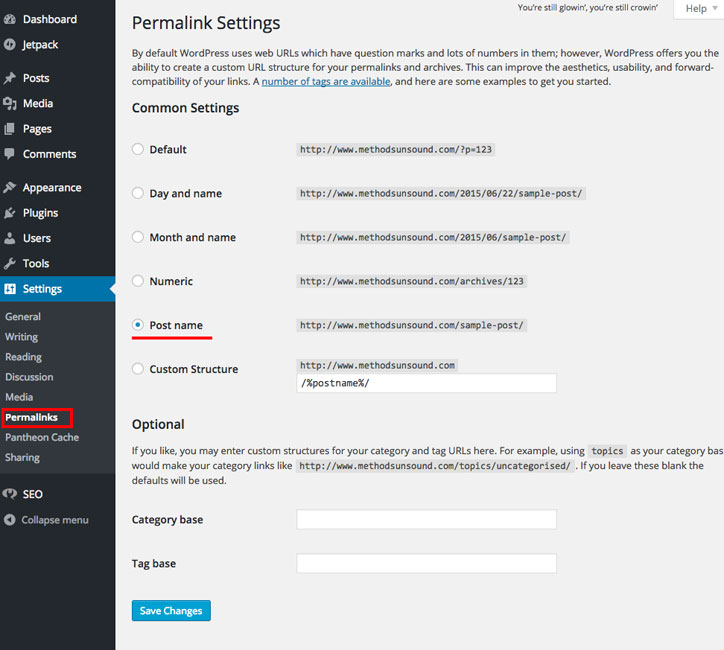Click the Pages icon in sidebar

point(10,129)
